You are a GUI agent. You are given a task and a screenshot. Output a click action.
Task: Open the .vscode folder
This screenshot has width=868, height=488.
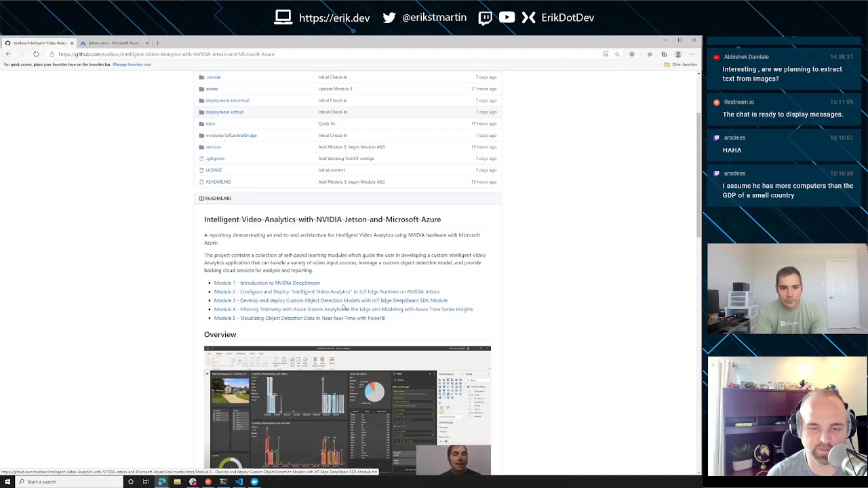[x=213, y=77]
